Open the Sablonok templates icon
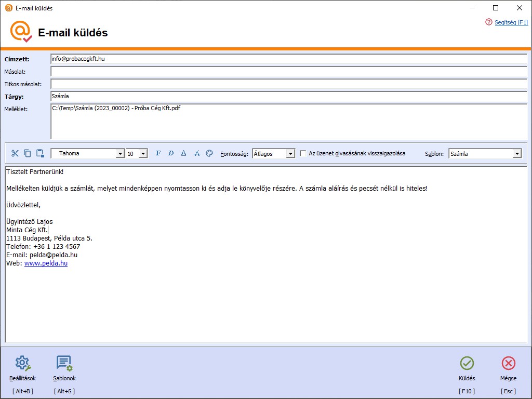 tap(64, 364)
